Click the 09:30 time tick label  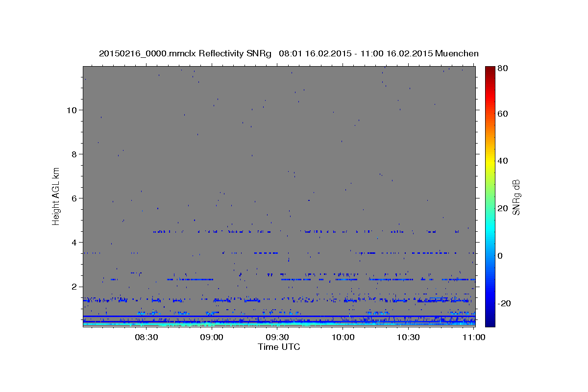click(x=277, y=337)
